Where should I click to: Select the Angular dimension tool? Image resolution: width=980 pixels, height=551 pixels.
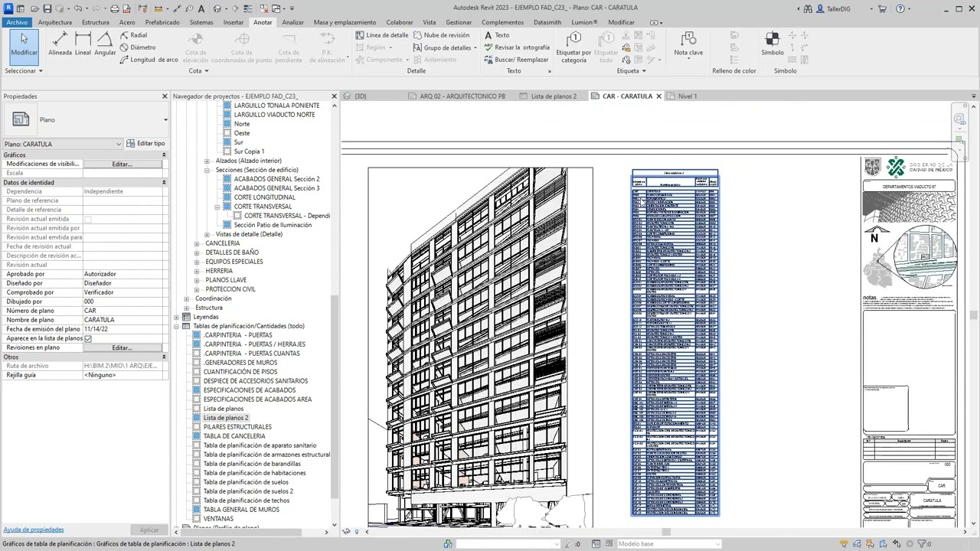pyautogui.click(x=105, y=44)
